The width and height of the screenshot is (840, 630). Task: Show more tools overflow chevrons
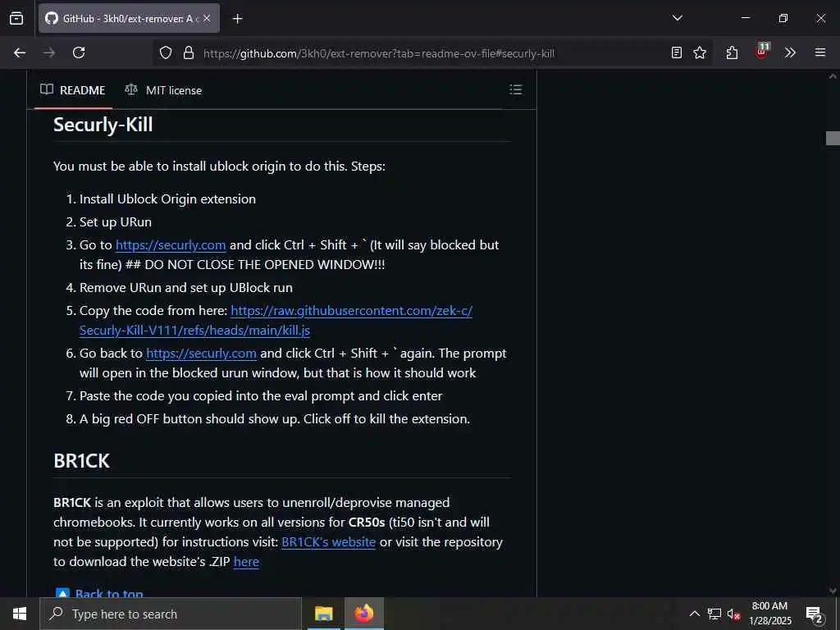point(790,52)
